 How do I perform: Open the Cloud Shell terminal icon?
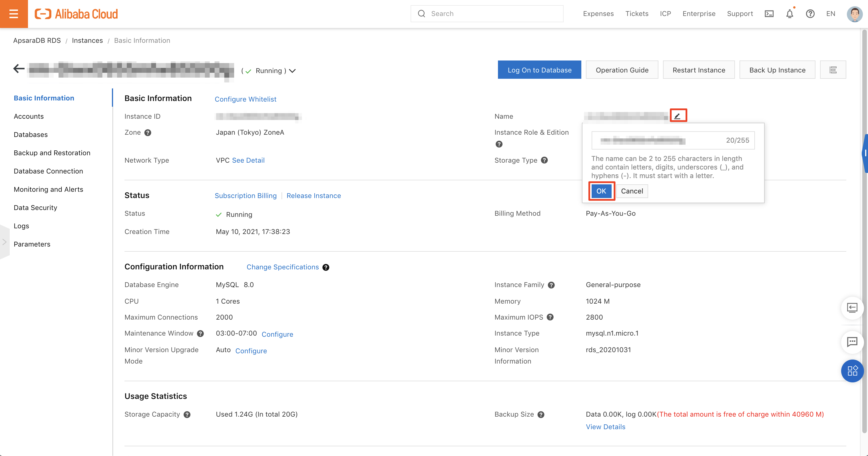point(769,14)
